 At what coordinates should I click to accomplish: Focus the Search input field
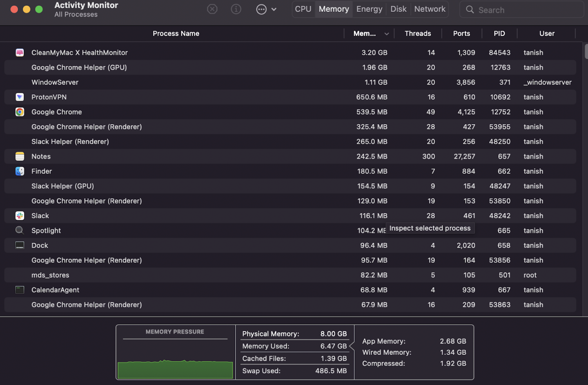521,10
